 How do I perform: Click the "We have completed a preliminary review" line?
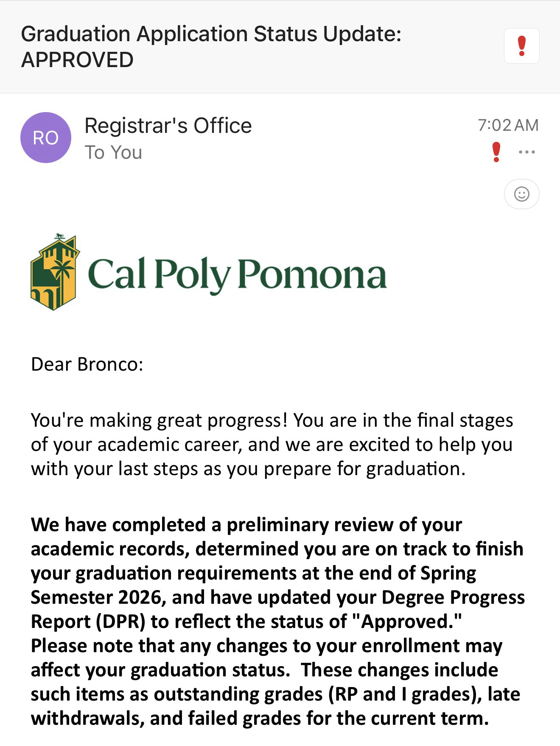click(246, 524)
